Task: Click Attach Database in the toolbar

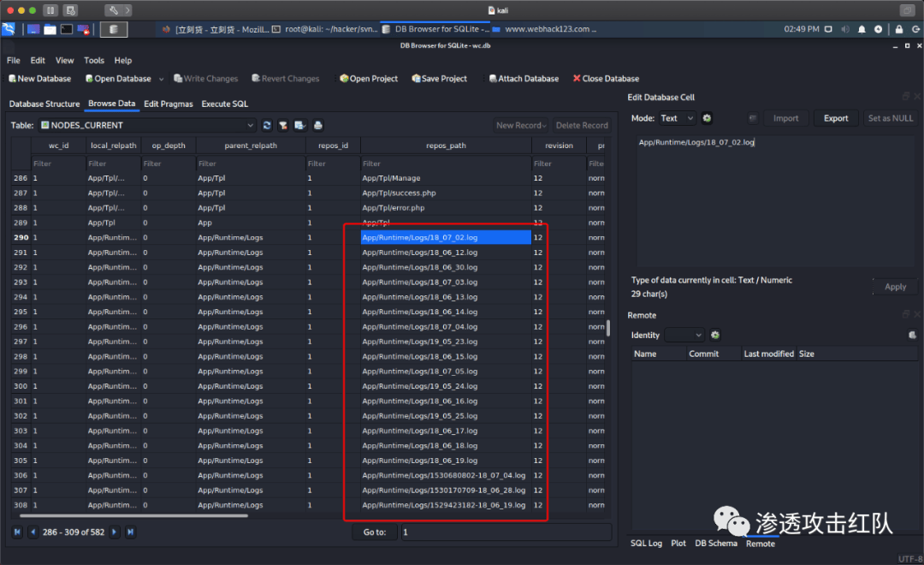Action: [522, 79]
